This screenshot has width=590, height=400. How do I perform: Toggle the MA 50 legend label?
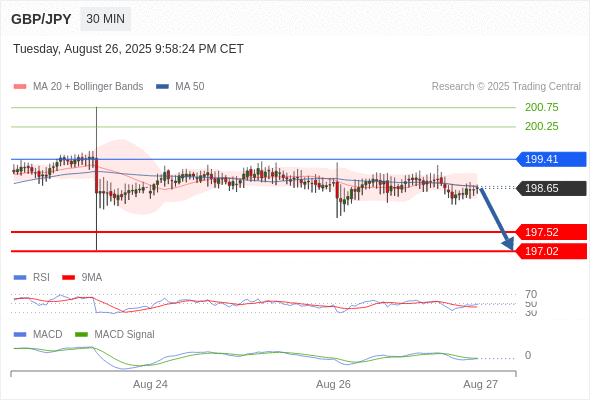(x=190, y=87)
